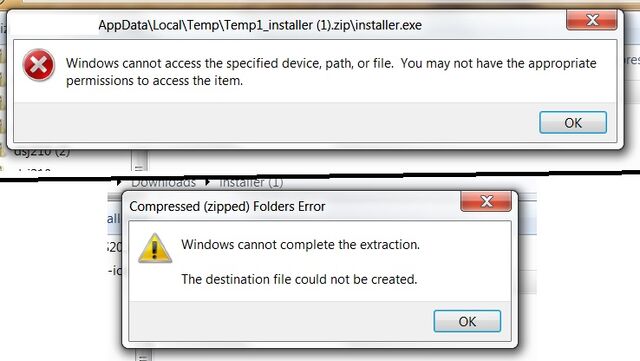This screenshot has height=361, width=640.
Task: Close the installer.exe error dialog
Action: coord(592,20)
